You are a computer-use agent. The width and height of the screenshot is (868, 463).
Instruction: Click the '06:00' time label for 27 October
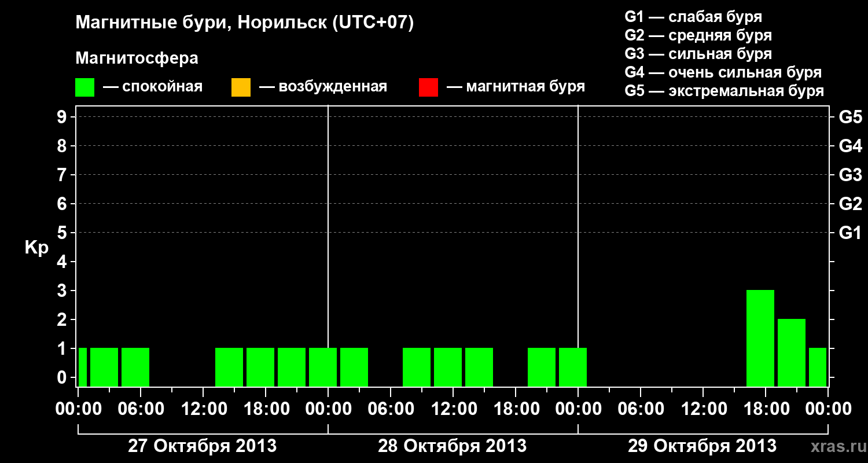[141, 409]
